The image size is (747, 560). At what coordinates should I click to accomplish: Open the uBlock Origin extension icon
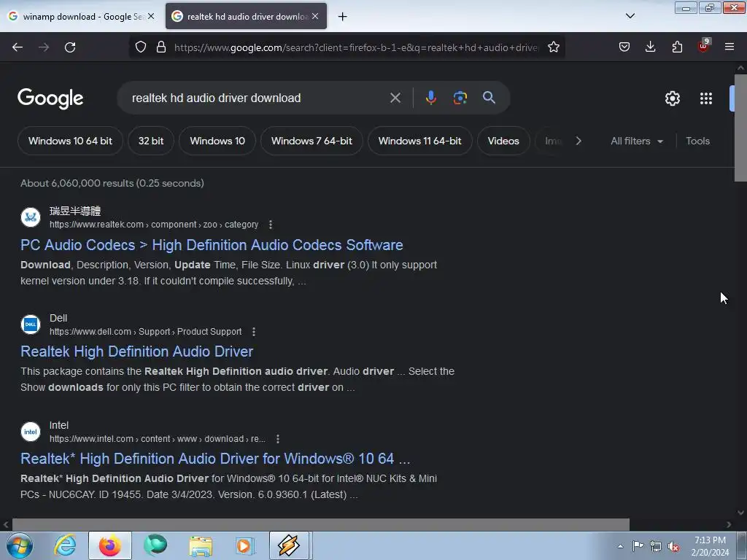tap(704, 46)
